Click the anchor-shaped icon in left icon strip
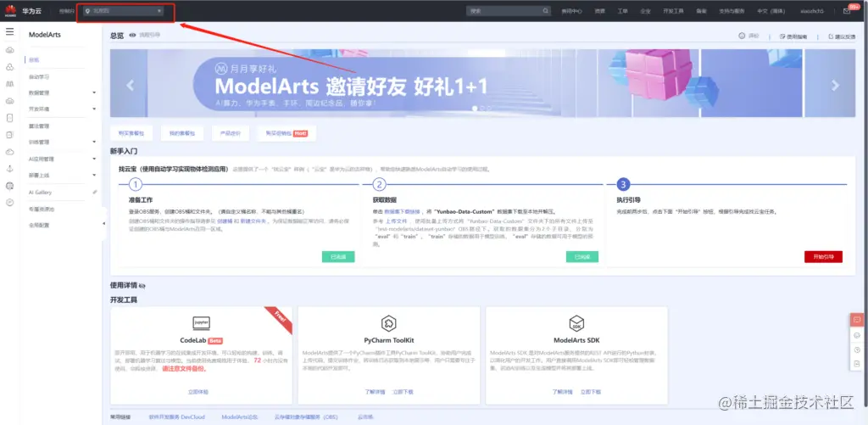The image size is (868, 425). (x=9, y=169)
